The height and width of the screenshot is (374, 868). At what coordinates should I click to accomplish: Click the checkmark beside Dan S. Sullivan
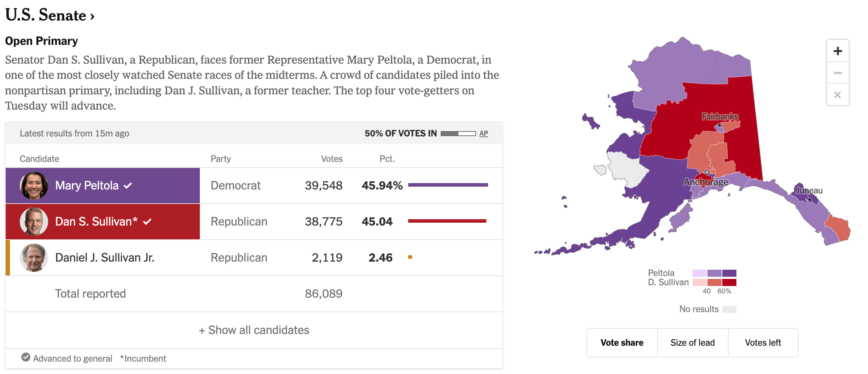coord(147,222)
